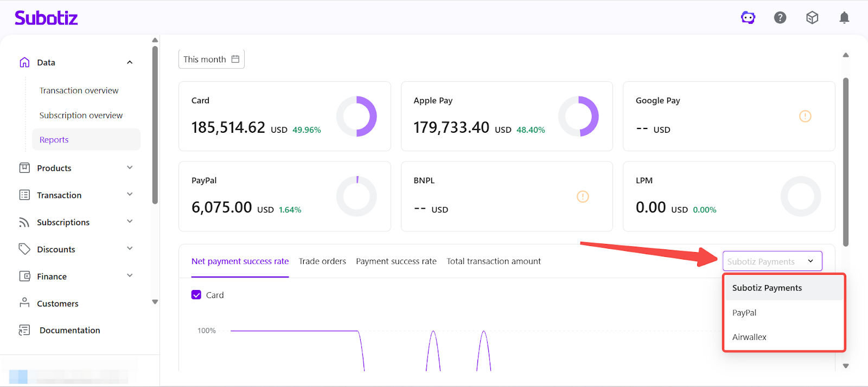
Task: Open the chatbot assistant icon
Action: (748, 18)
